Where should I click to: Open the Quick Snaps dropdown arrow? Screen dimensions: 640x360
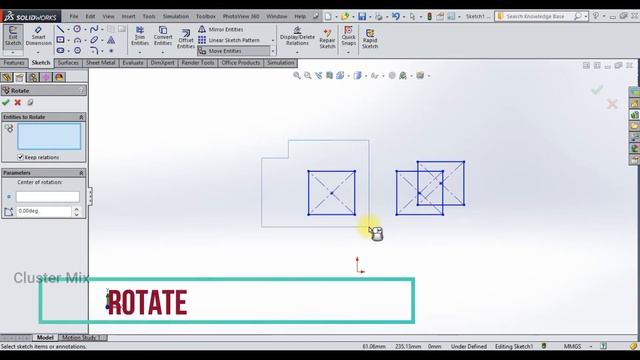point(348,53)
